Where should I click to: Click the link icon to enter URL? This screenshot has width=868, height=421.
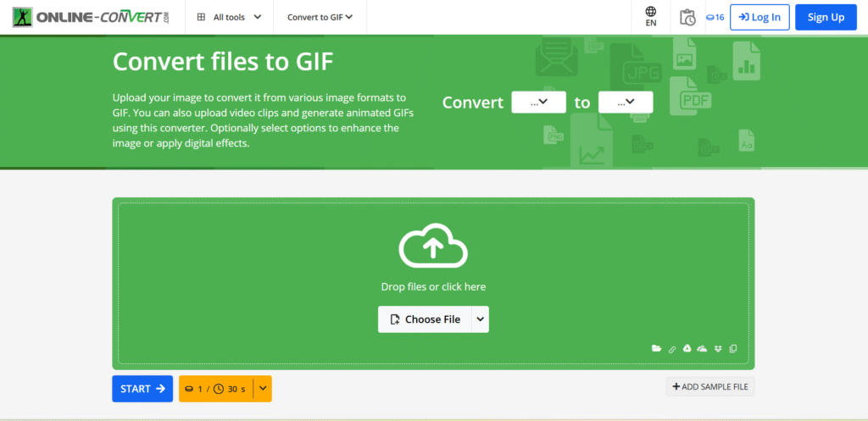pos(672,348)
